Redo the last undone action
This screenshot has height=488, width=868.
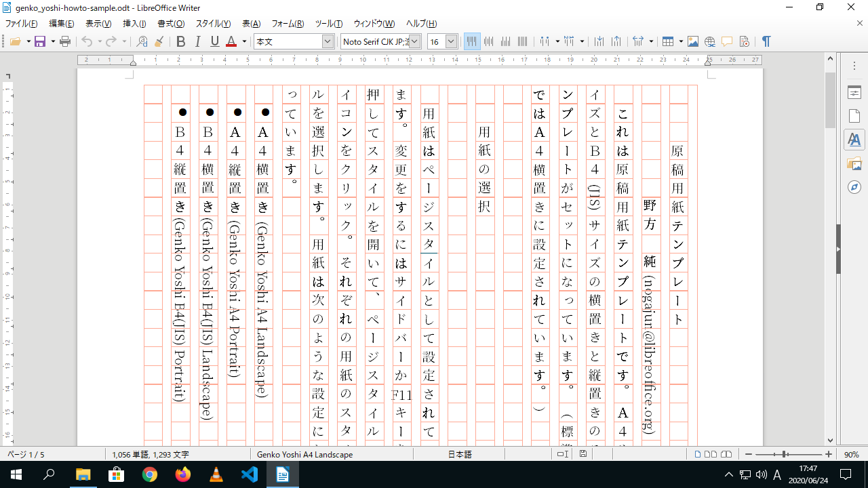[111, 41]
